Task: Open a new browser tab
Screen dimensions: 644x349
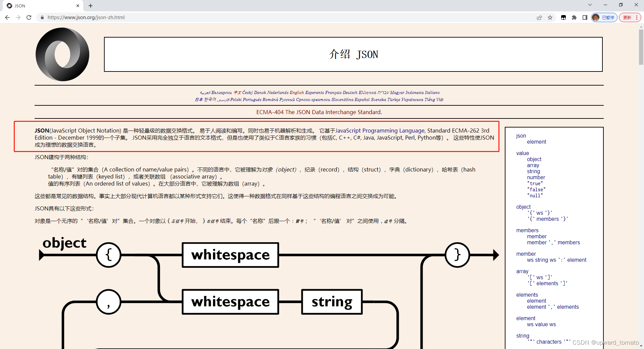Action: pyautogui.click(x=91, y=6)
